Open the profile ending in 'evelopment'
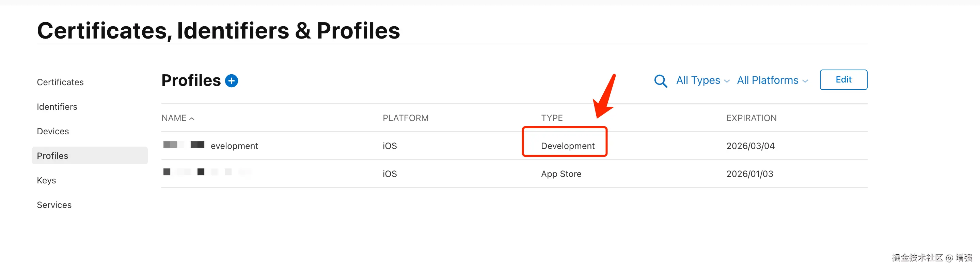 pos(234,146)
